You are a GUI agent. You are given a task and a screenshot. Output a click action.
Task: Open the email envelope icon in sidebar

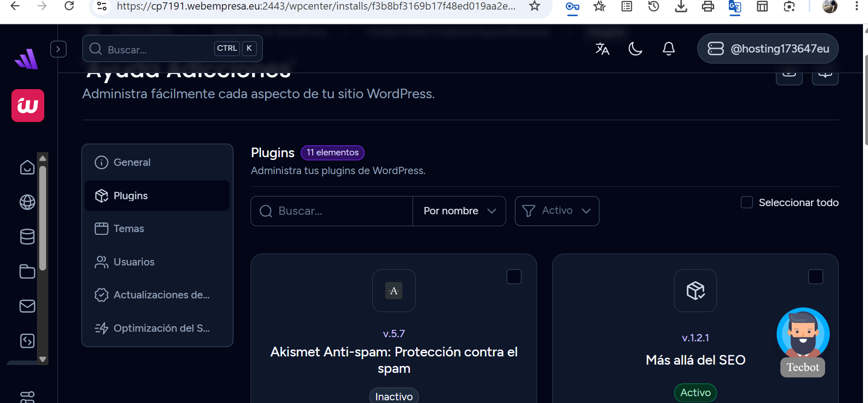[27, 306]
